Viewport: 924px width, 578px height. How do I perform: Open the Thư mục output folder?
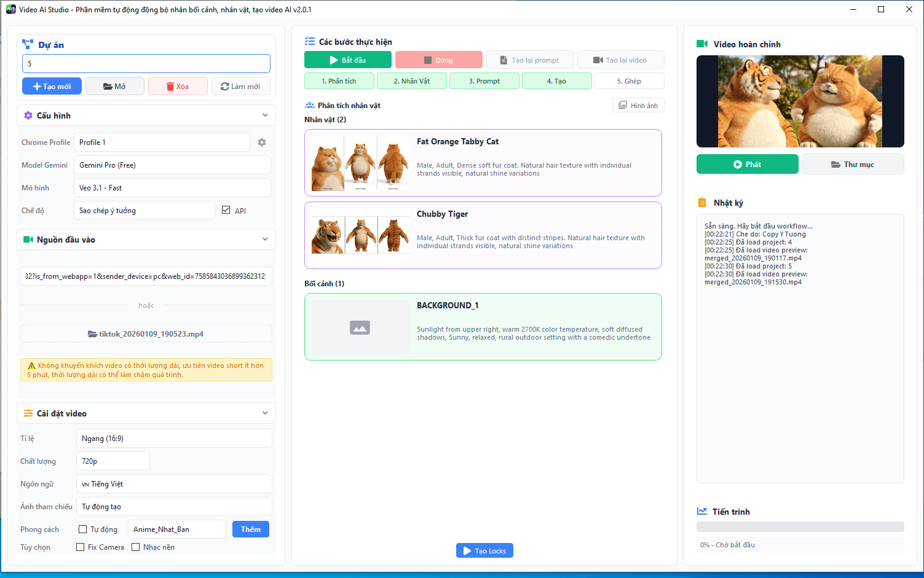coord(853,165)
